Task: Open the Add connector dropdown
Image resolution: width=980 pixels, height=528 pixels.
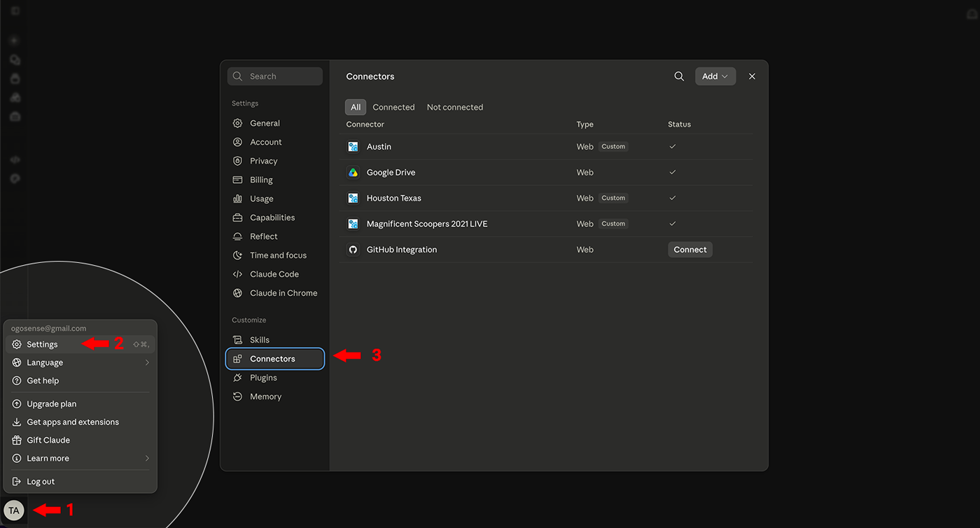Action: pyautogui.click(x=715, y=76)
